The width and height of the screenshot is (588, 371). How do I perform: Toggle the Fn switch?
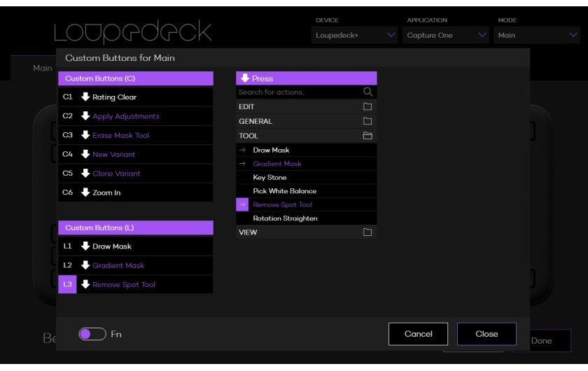click(92, 334)
